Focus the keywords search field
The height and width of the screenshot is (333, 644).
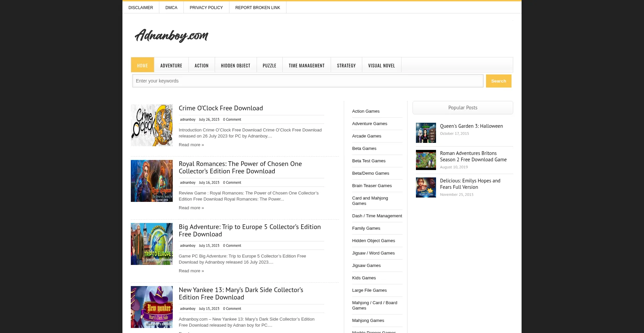(x=308, y=81)
